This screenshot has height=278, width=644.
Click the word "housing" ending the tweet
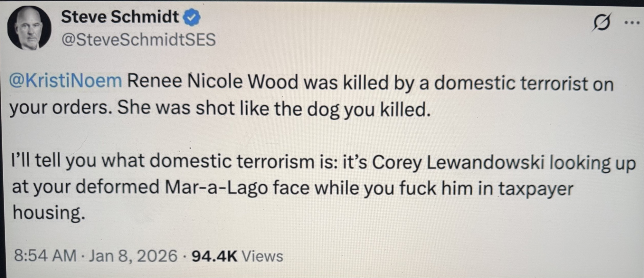pos(48,213)
